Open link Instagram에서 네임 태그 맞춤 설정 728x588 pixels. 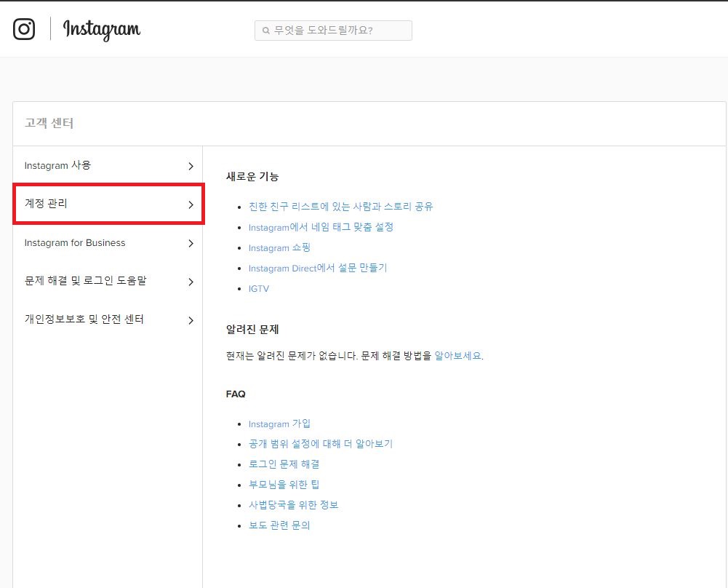click(321, 227)
